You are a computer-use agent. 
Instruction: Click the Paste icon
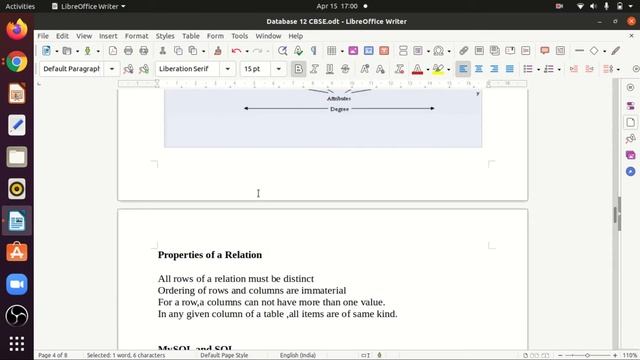pos(193,51)
